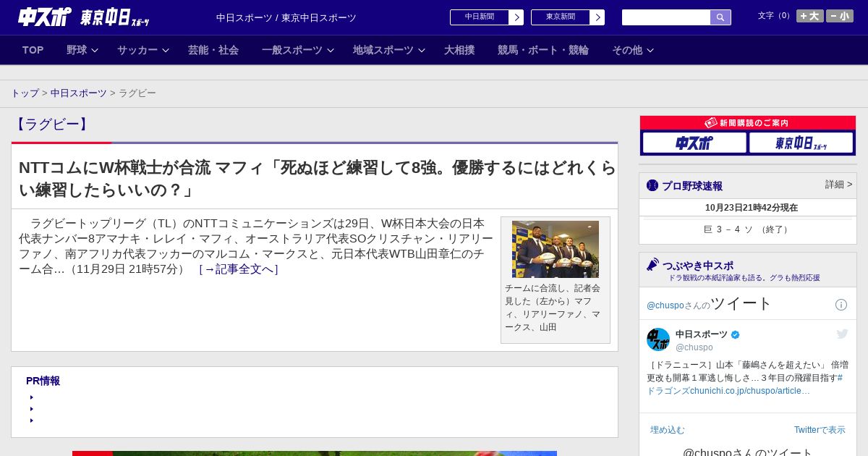Click the 東京中日スポーツ subscription banner button
The width and height of the screenshot is (868, 456).
[x=801, y=143]
